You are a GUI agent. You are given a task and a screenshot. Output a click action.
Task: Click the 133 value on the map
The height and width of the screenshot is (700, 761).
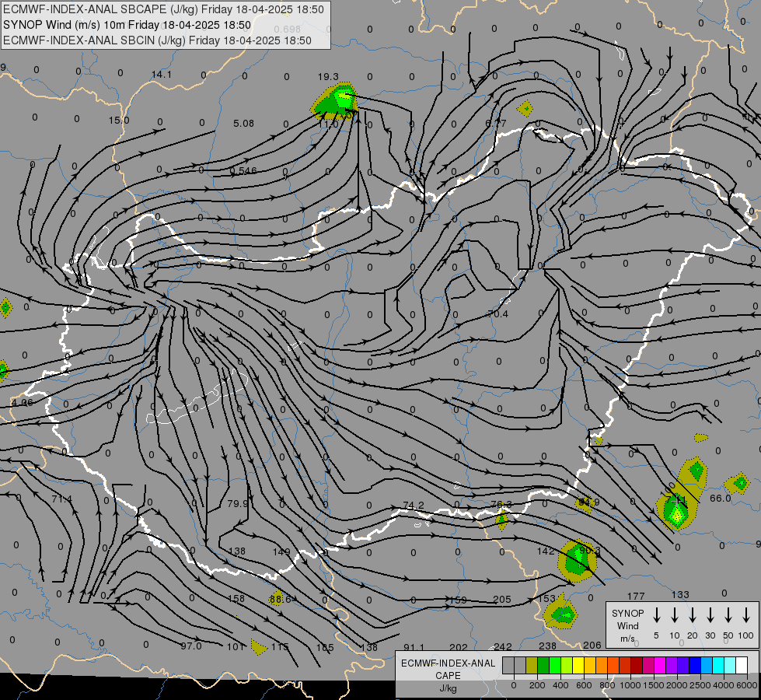680,594
